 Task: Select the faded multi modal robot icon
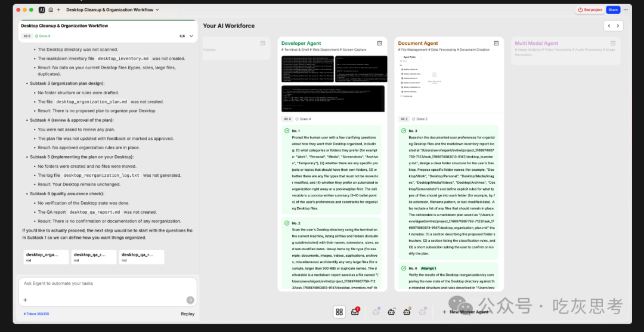[x=423, y=312]
